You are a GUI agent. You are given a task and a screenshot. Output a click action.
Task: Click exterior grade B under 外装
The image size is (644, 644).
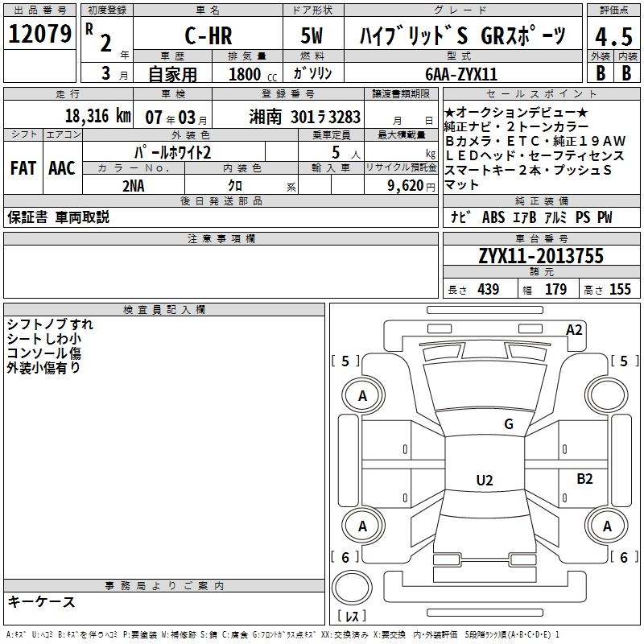tap(601, 73)
